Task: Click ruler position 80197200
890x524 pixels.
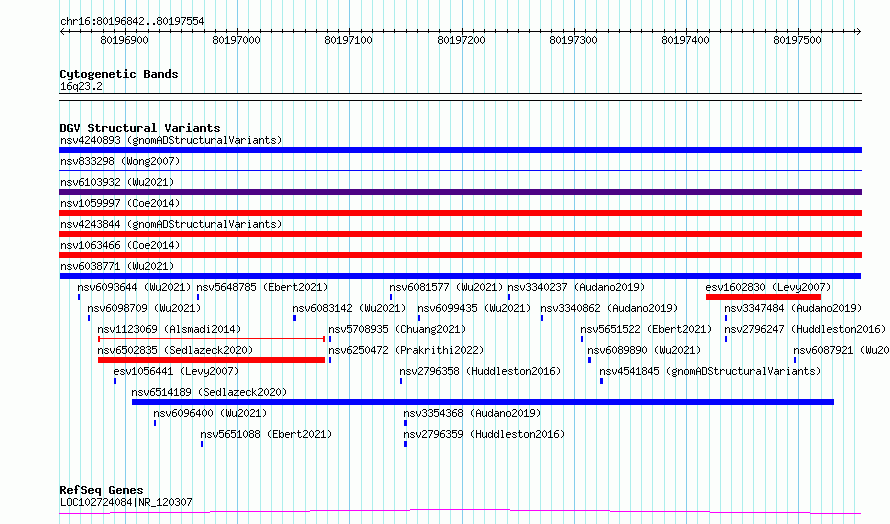Action: [x=461, y=40]
